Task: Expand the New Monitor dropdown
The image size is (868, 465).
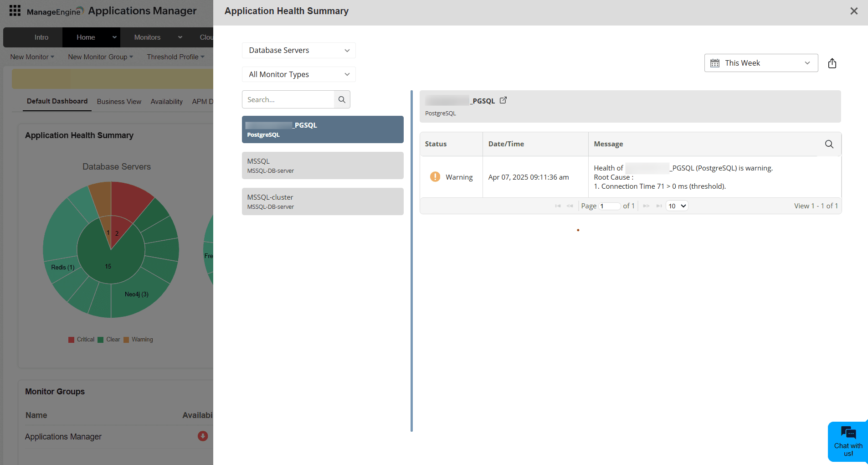Action: (x=31, y=57)
